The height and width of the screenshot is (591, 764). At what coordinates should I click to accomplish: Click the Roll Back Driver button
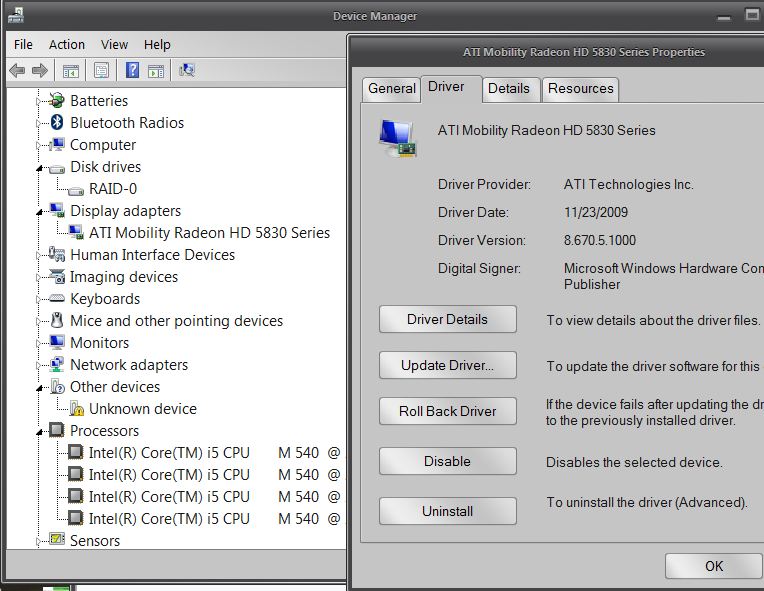point(447,411)
